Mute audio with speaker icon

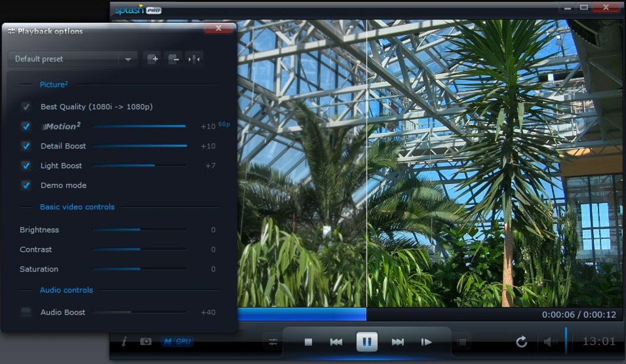551,342
